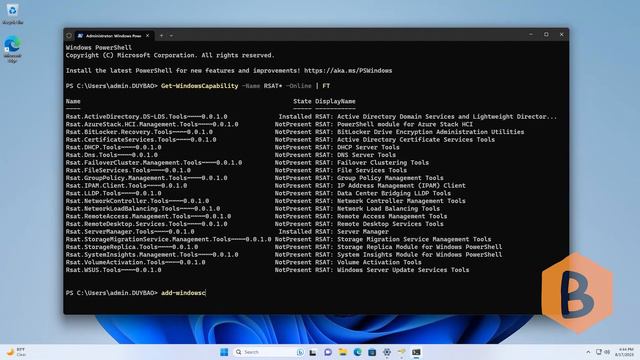This screenshot has width=640, height=360.
Task: Switch to Terminal icon on taskbar
Action: (416, 352)
